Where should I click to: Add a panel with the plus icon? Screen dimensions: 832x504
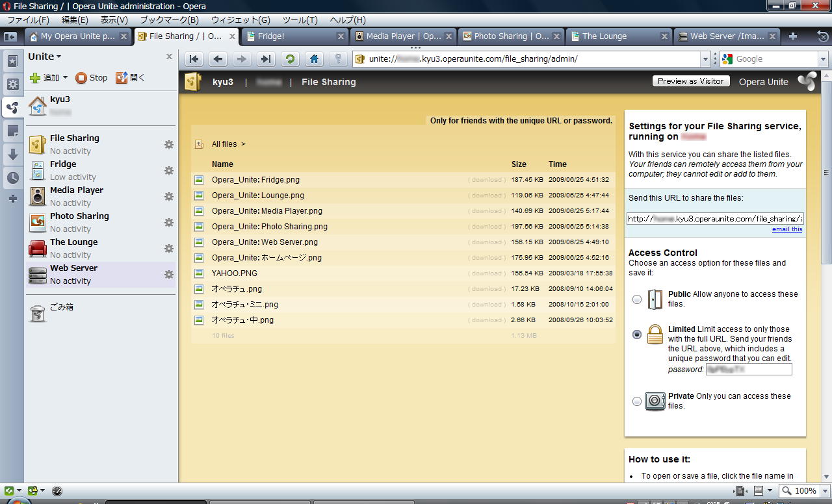[x=12, y=198]
